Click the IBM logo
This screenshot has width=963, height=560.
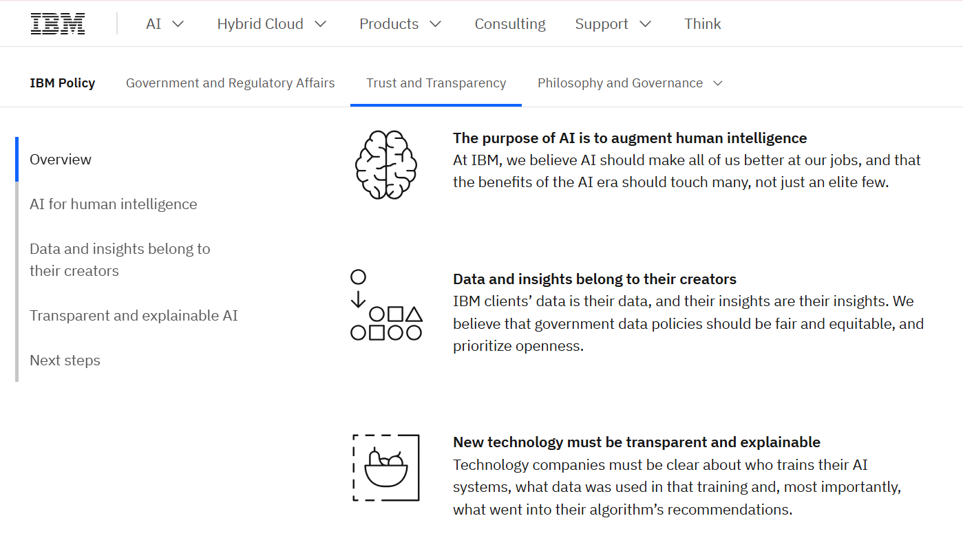pos(58,24)
